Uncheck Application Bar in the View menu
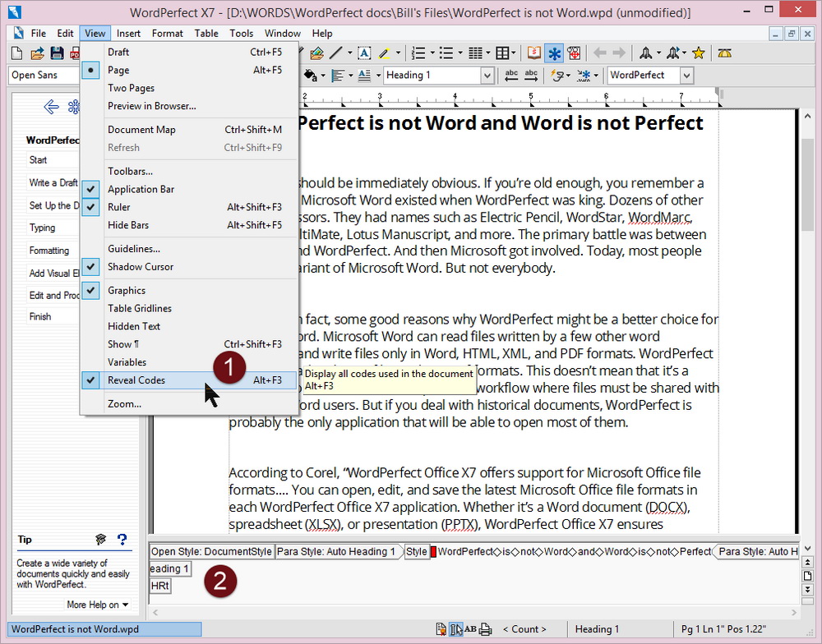This screenshot has height=644, width=822. tap(189, 189)
